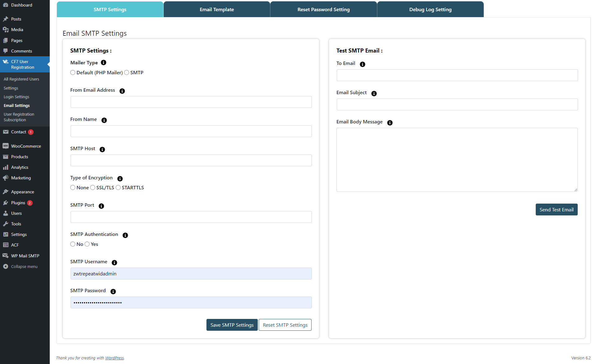Image resolution: width=592 pixels, height=364 pixels.
Task: Click info icon beside SMTP Host
Action: click(102, 150)
